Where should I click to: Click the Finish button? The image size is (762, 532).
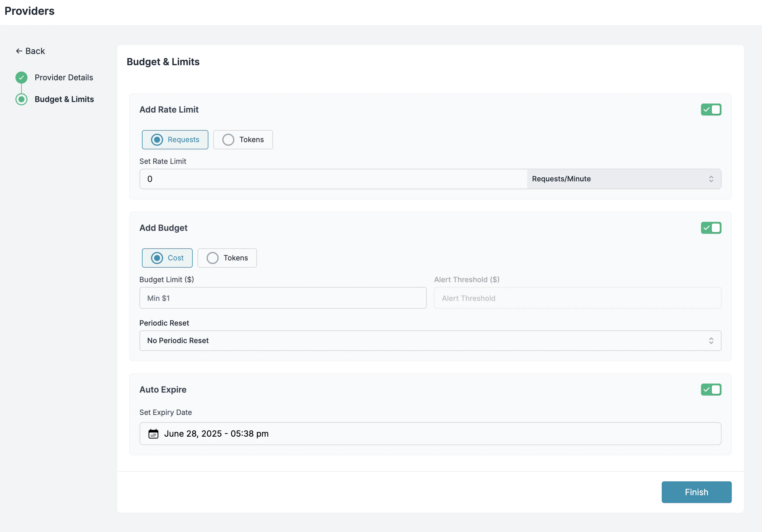(x=696, y=492)
